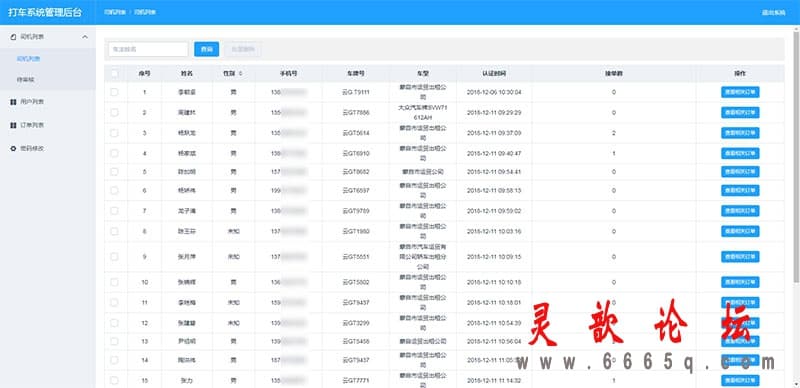The height and width of the screenshot is (388, 800).
Task: View related orders for plate 云GT7886
Action: (x=740, y=112)
